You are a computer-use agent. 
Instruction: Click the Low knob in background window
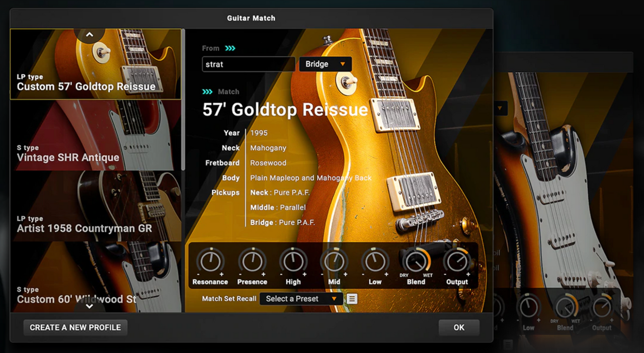coord(528,308)
